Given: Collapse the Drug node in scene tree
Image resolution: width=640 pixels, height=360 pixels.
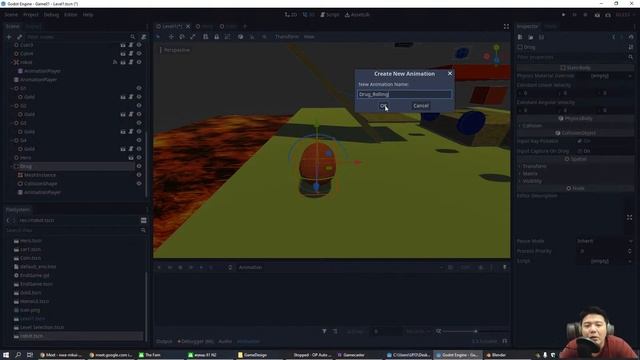Looking at the screenshot, I should (x=11, y=166).
